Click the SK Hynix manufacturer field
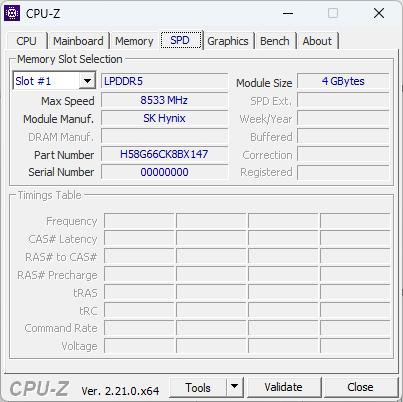This screenshot has height=402, width=403. pyautogui.click(x=165, y=118)
